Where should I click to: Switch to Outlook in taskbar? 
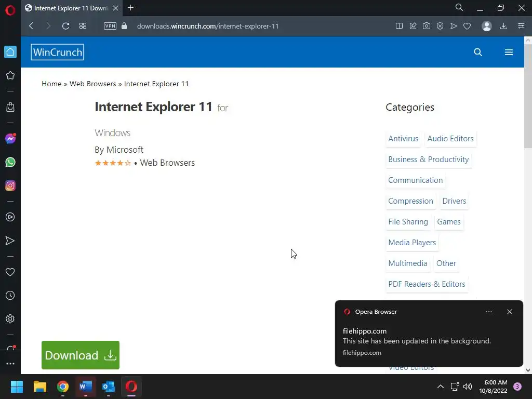109,387
